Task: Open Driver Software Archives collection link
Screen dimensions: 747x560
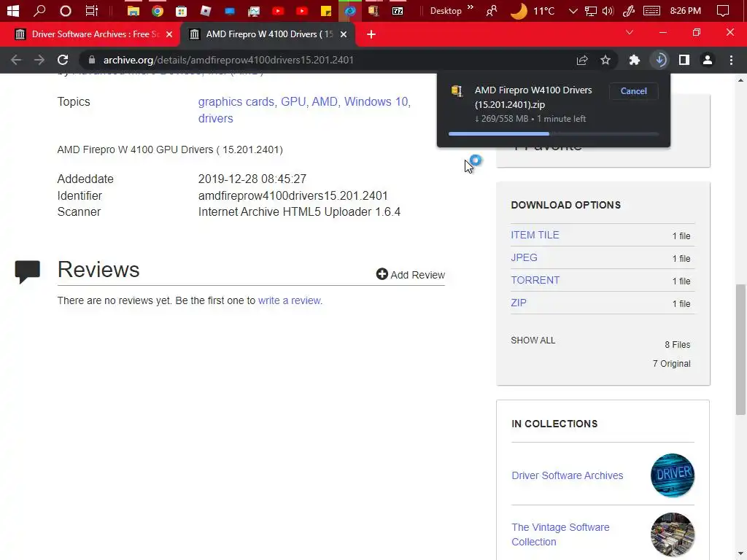Action: click(567, 475)
